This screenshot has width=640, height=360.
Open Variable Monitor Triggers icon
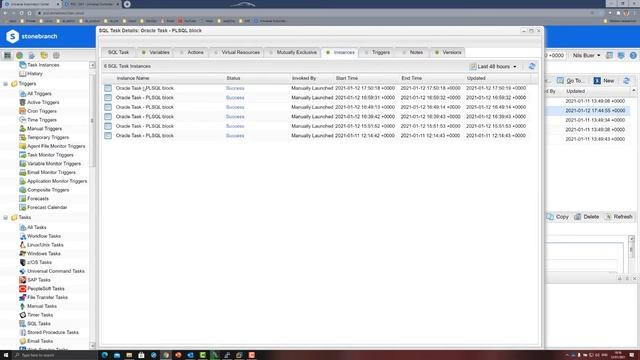23,164
